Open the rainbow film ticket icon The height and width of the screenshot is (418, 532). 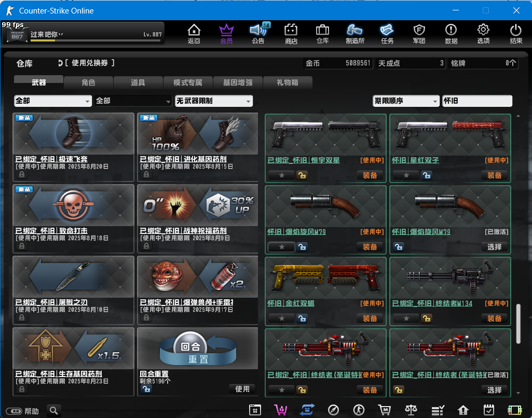[x=515, y=410]
